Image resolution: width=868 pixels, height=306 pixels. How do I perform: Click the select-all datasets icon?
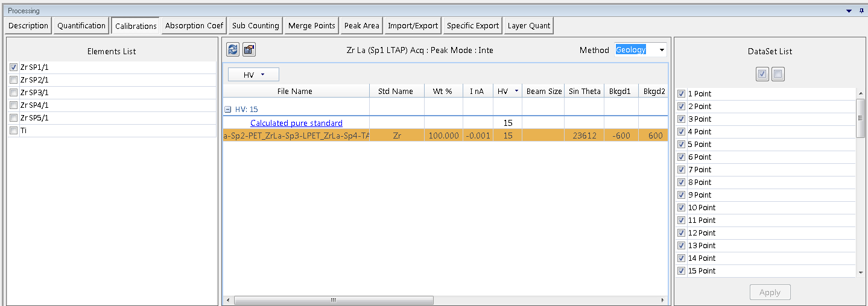pos(762,74)
